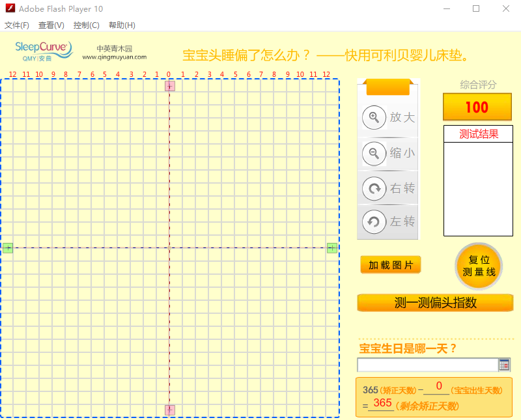Click the red 0 birth days value
The width and height of the screenshot is (521, 420).
click(439, 385)
